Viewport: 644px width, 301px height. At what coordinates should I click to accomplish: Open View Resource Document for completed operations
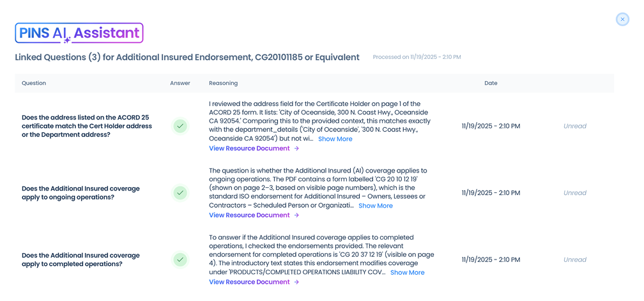coord(254,282)
